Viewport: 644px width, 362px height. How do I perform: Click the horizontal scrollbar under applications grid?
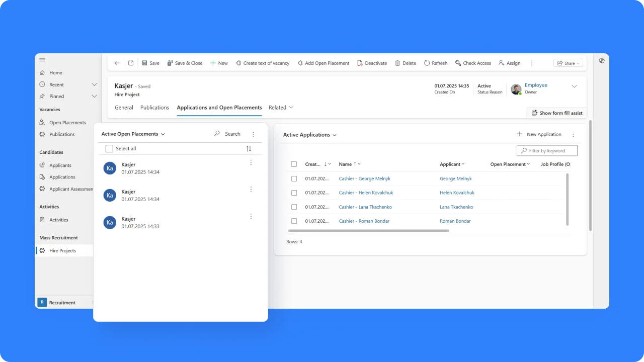coord(368,231)
